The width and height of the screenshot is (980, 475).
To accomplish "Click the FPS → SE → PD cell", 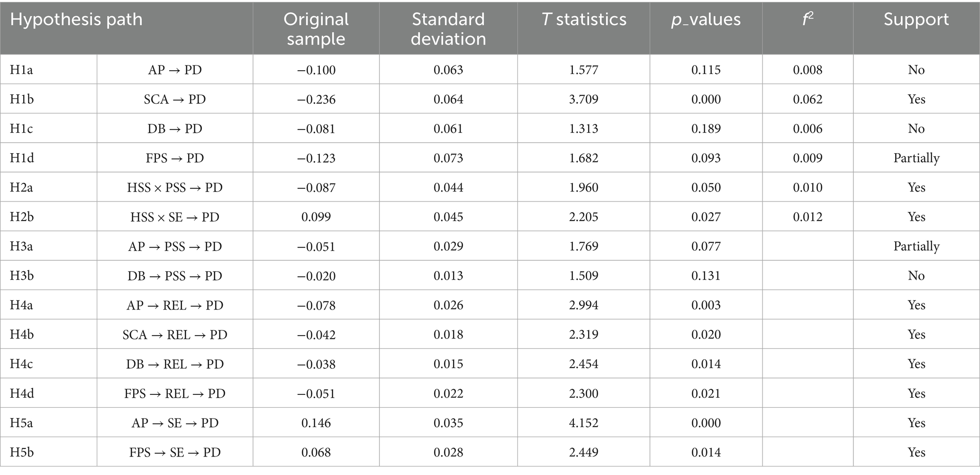I will [x=175, y=452].
